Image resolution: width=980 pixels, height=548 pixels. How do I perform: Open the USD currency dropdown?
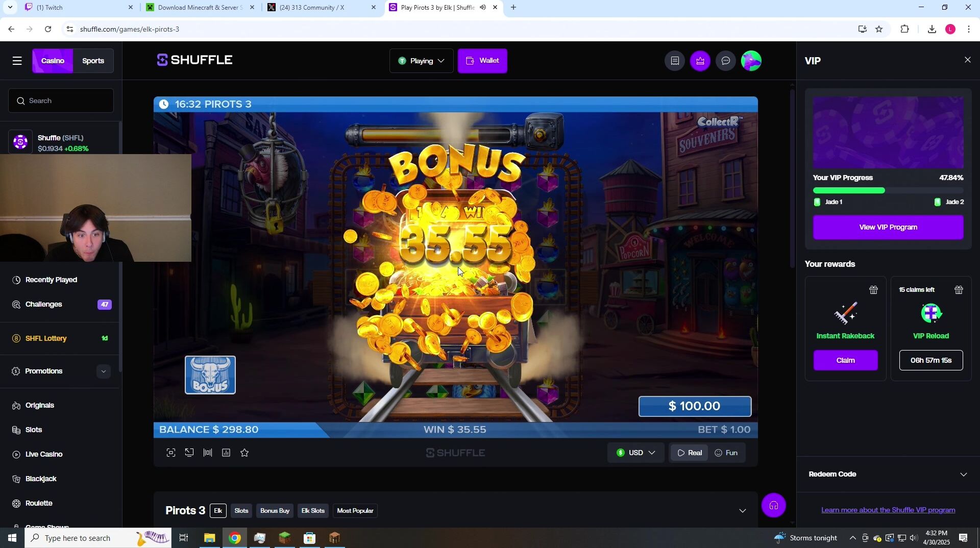tap(635, 453)
